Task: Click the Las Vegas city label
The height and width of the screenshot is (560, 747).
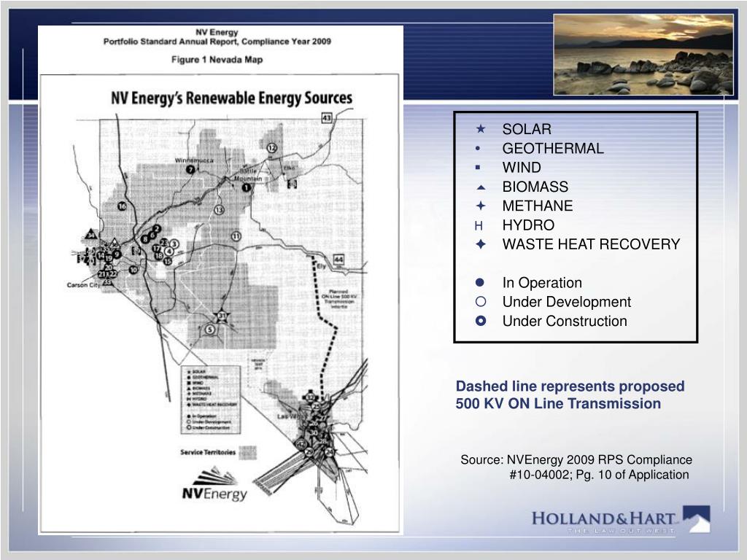Action: [x=290, y=416]
